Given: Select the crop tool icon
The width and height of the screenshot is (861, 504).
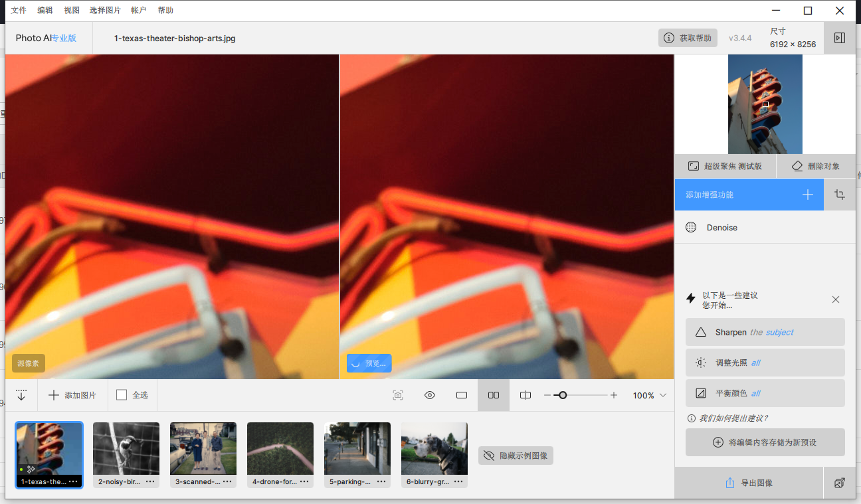Looking at the screenshot, I should tap(840, 195).
